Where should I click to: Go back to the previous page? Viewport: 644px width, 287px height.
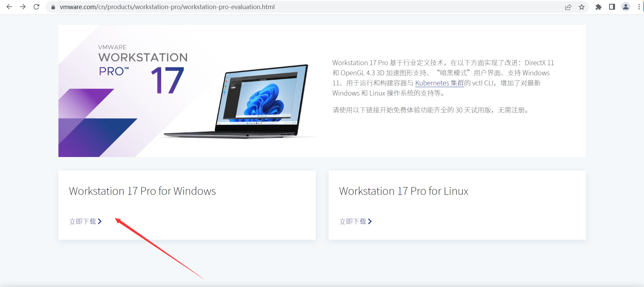[9, 7]
